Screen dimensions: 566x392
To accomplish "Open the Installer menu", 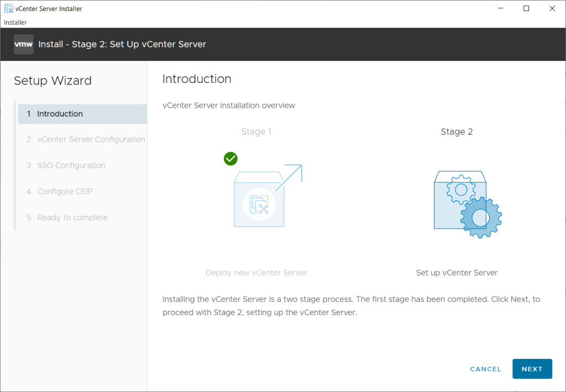I will (15, 22).
